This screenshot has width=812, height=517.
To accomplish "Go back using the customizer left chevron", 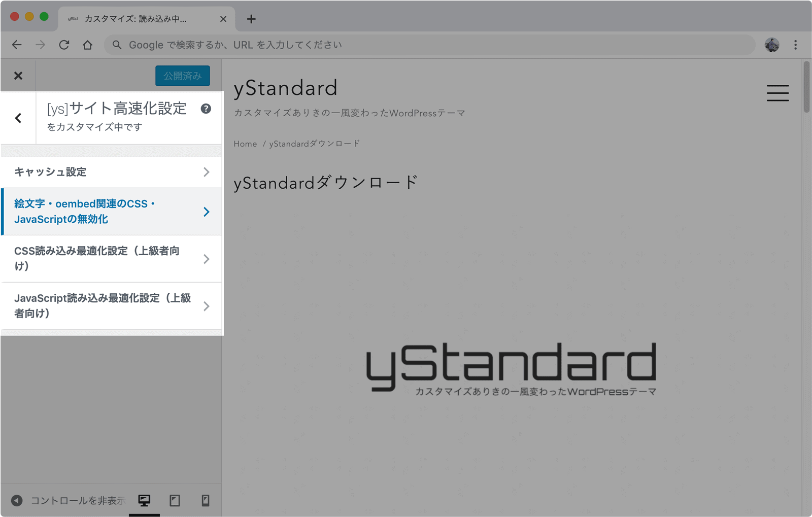I will (x=18, y=118).
